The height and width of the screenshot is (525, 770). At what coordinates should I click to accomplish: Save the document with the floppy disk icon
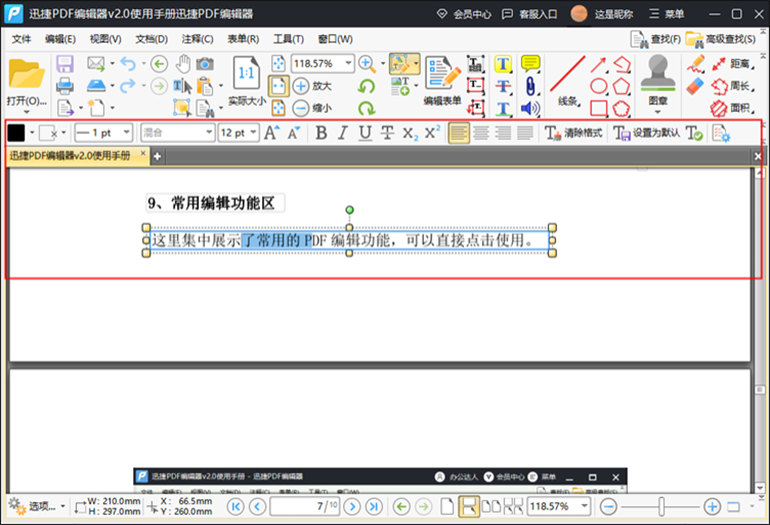(64, 64)
